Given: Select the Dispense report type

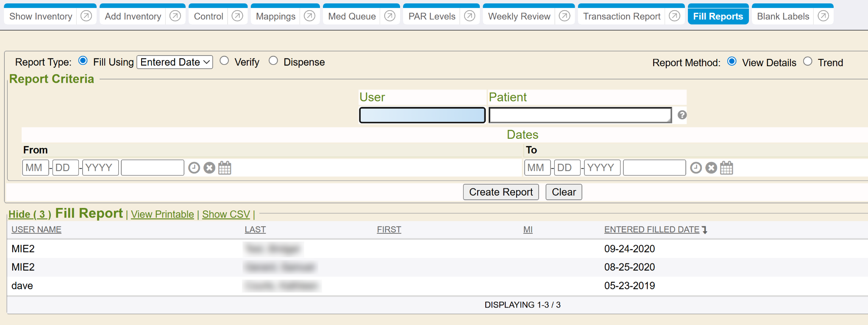Looking at the screenshot, I should point(273,61).
